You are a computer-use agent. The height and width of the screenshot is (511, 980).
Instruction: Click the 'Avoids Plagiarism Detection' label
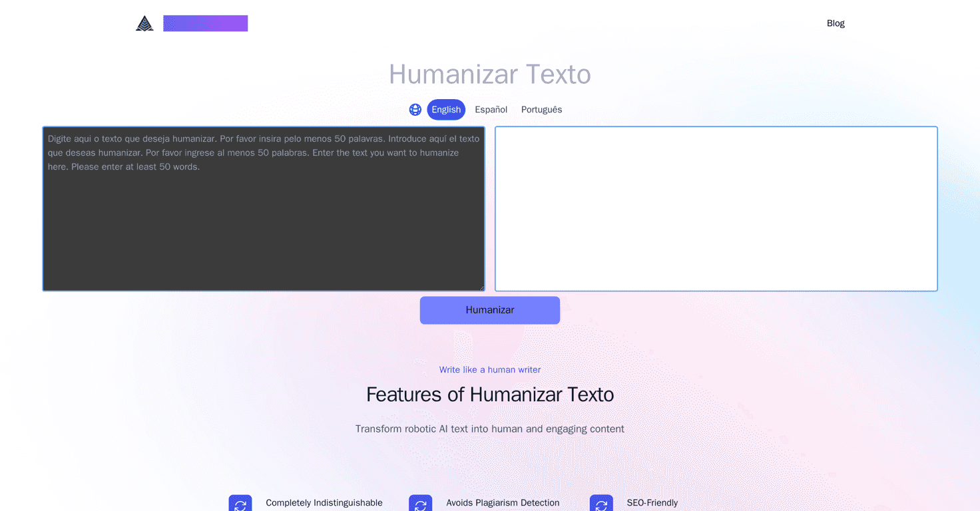503,502
